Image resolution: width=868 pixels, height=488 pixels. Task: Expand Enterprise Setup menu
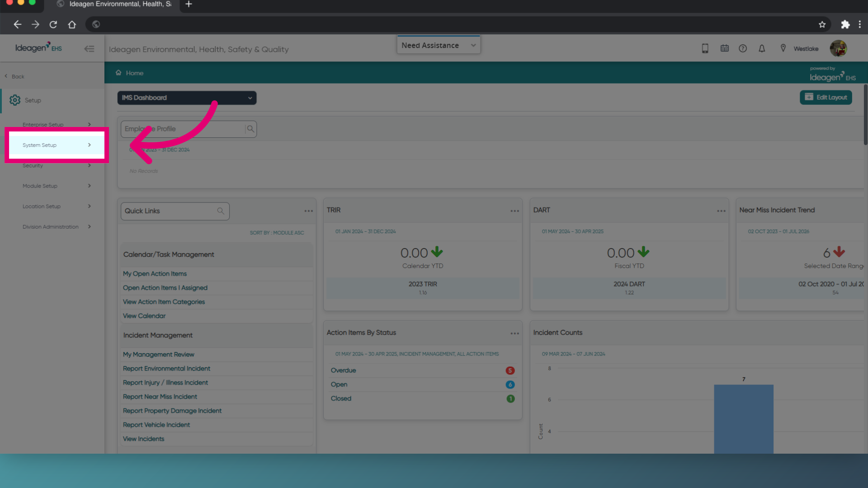tap(57, 125)
